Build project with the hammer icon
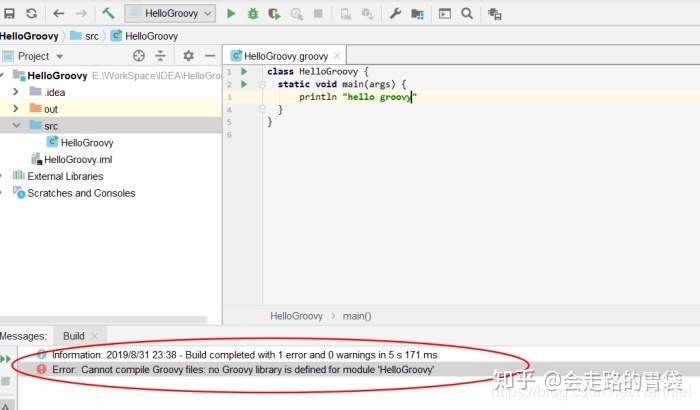The width and height of the screenshot is (700, 410). (x=108, y=13)
